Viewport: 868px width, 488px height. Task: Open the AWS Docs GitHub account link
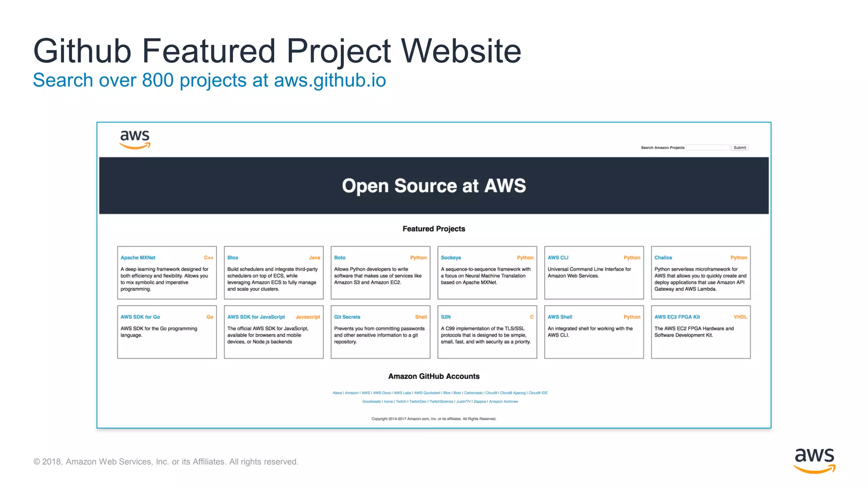coord(382,393)
